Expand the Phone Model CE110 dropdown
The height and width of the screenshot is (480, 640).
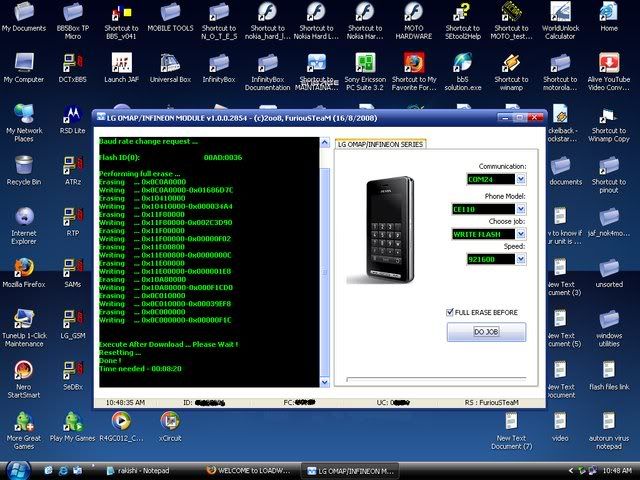pyautogui.click(x=520, y=209)
